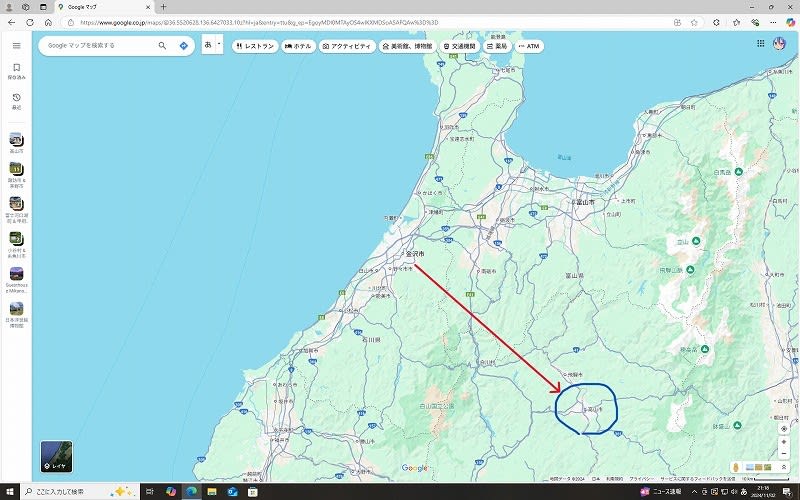Filter map by 美術館、博物館
This screenshot has width=800, height=500.
pyautogui.click(x=408, y=46)
